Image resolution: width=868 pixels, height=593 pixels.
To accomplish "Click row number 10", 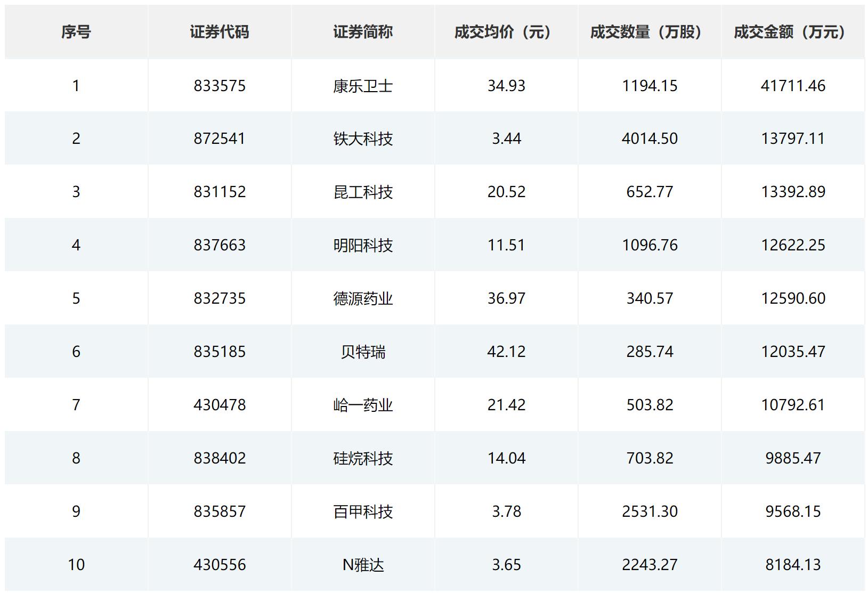I will click(76, 565).
